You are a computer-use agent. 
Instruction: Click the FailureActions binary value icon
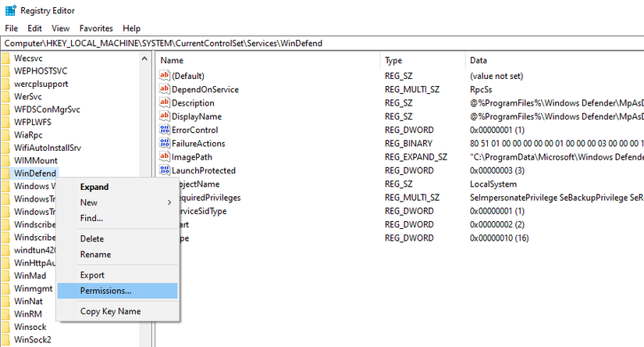point(164,144)
